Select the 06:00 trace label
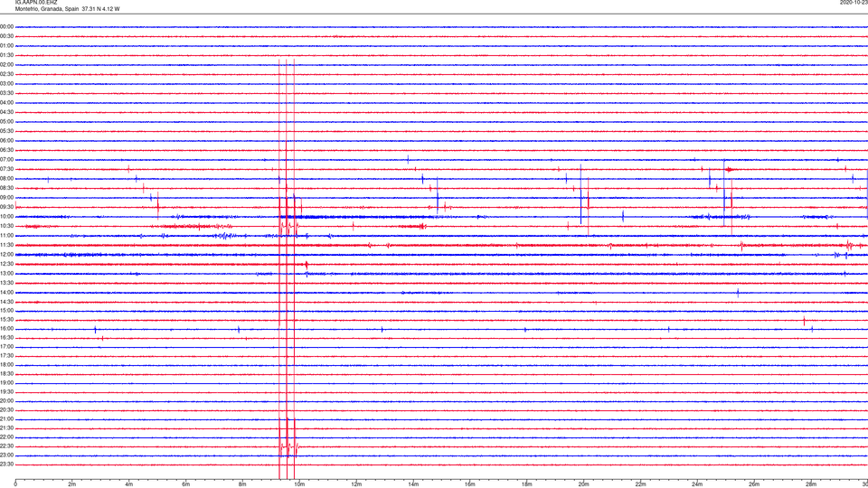 coord(6,141)
